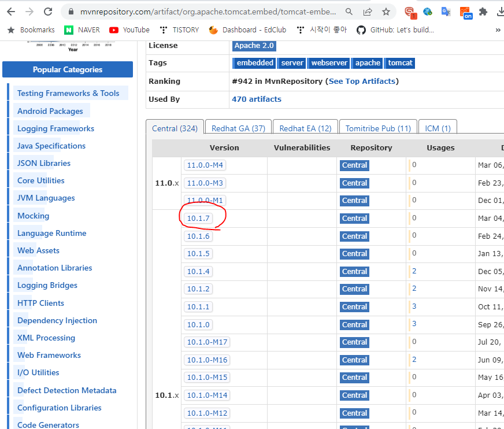
Task: Open version 10.1.5
Action: (x=198, y=254)
